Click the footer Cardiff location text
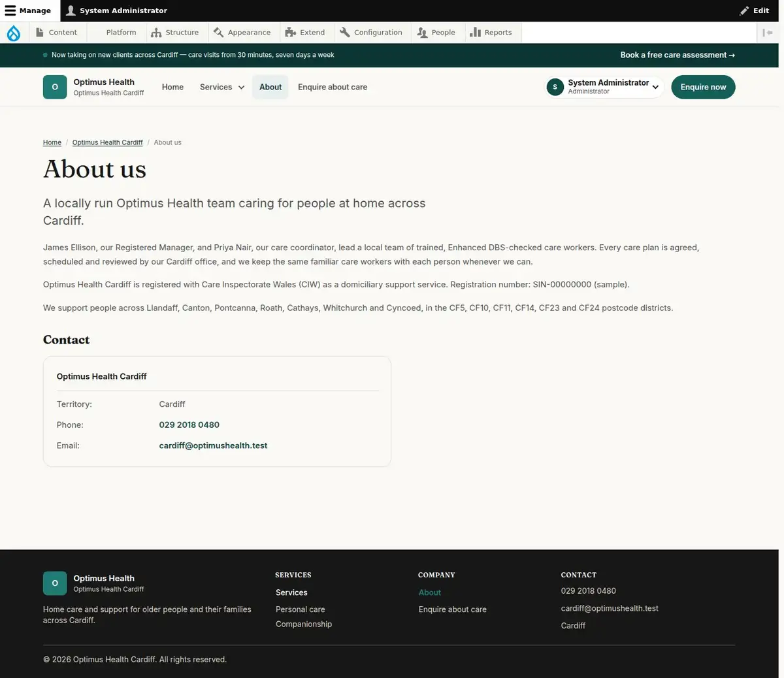 click(x=573, y=626)
